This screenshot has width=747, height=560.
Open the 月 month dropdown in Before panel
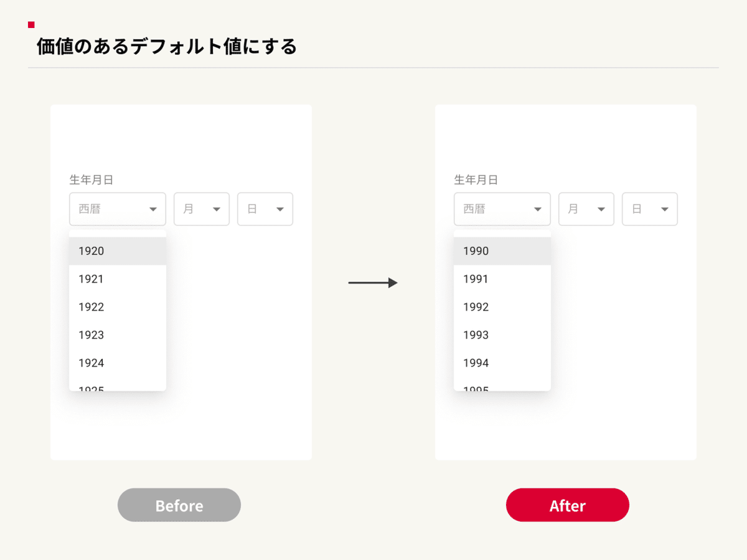click(x=202, y=209)
